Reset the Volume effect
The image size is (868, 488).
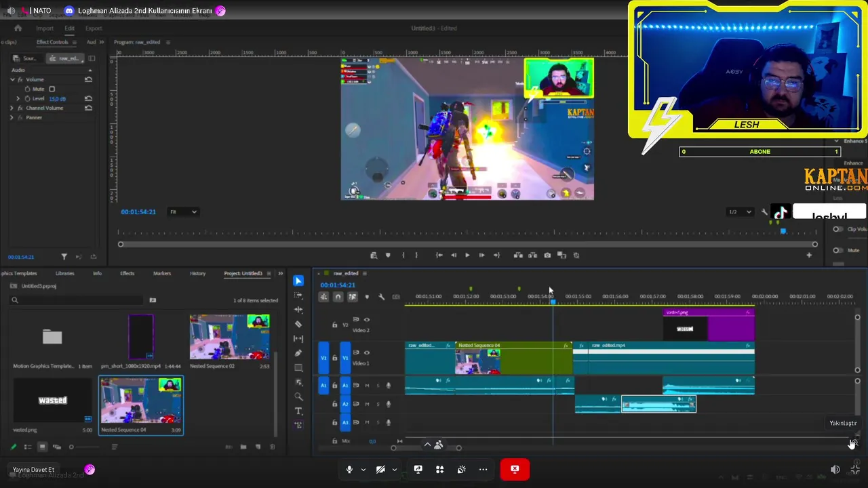click(88, 79)
